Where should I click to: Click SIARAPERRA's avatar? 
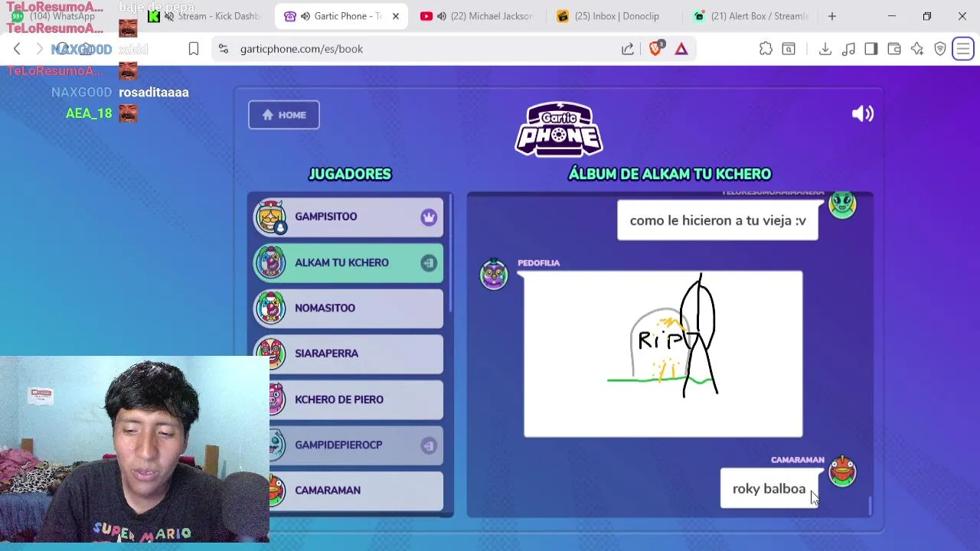pyautogui.click(x=273, y=354)
